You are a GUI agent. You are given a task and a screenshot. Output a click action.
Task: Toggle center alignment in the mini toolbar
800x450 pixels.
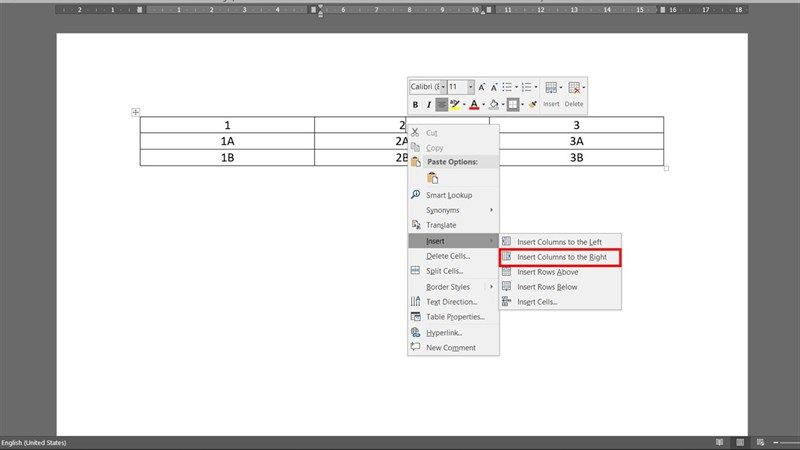(x=441, y=104)
